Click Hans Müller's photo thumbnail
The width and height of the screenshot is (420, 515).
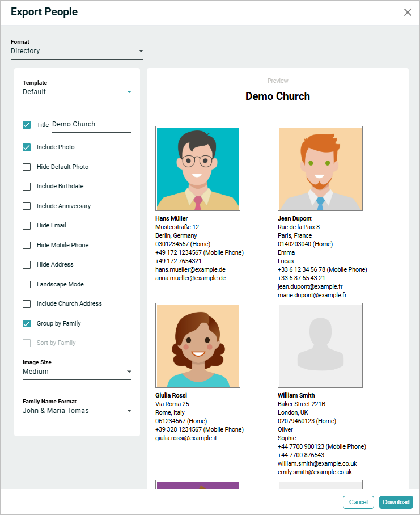click(x=198, y=168)
